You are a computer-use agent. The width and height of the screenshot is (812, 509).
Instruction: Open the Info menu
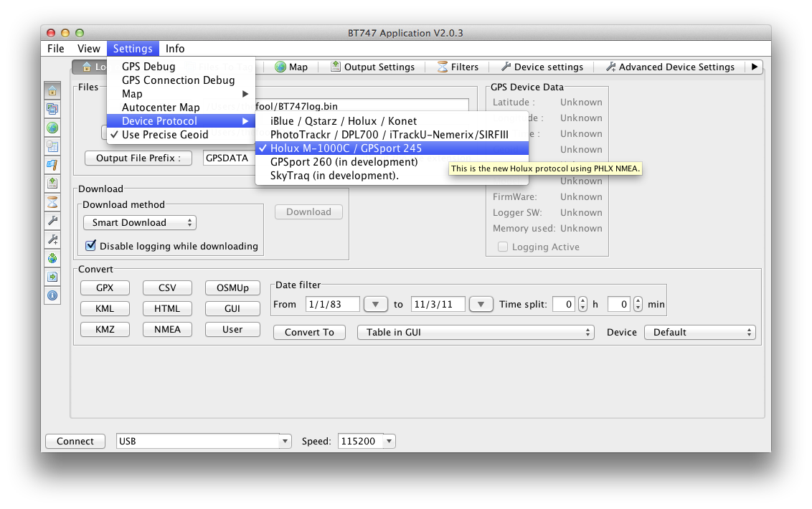[175, 49]
